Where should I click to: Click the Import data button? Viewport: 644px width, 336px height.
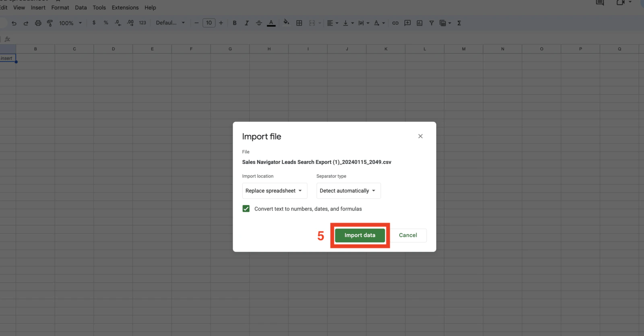[360, 235]
